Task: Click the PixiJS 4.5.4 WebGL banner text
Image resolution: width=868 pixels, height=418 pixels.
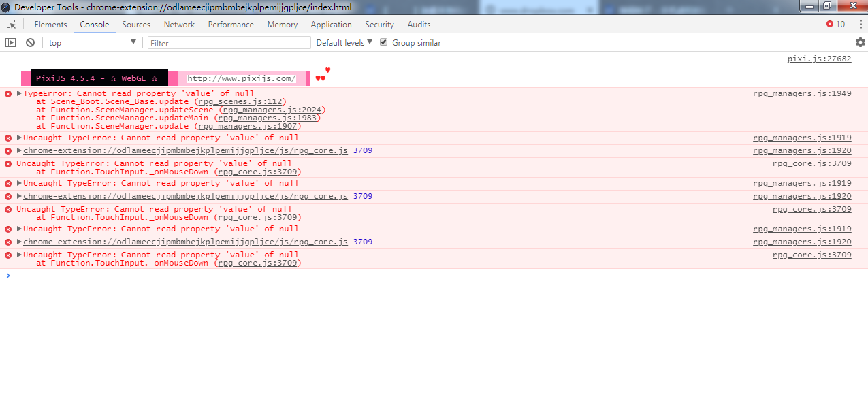Action: 97,78
